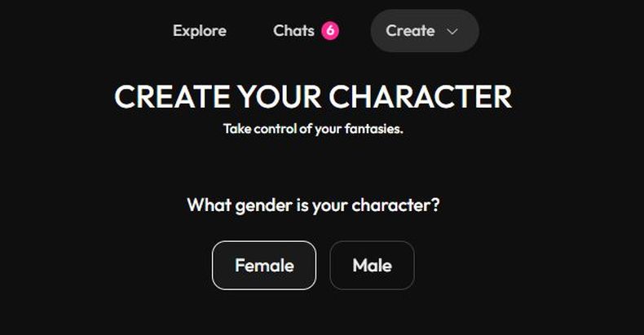Click the word 'Create' in the nav pill
The image size is (644, 335).
(410, 31)
